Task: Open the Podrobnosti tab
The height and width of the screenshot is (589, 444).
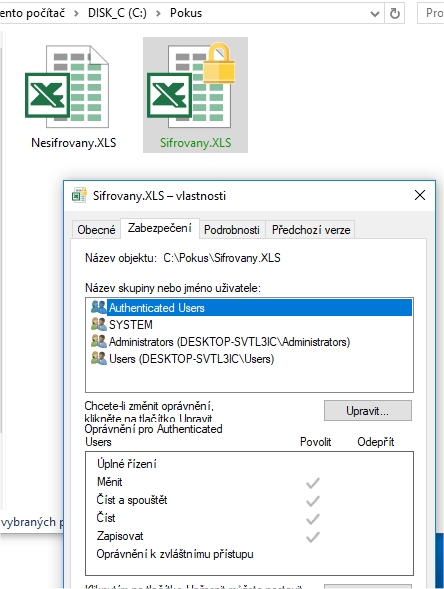Action: pos(232,230)
